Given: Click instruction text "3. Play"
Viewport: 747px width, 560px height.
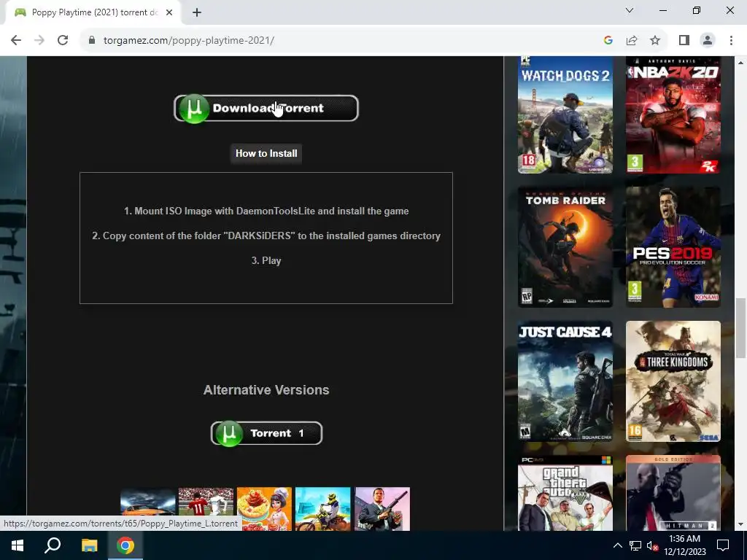Looking at the screenshot, I should pos(266,260).
